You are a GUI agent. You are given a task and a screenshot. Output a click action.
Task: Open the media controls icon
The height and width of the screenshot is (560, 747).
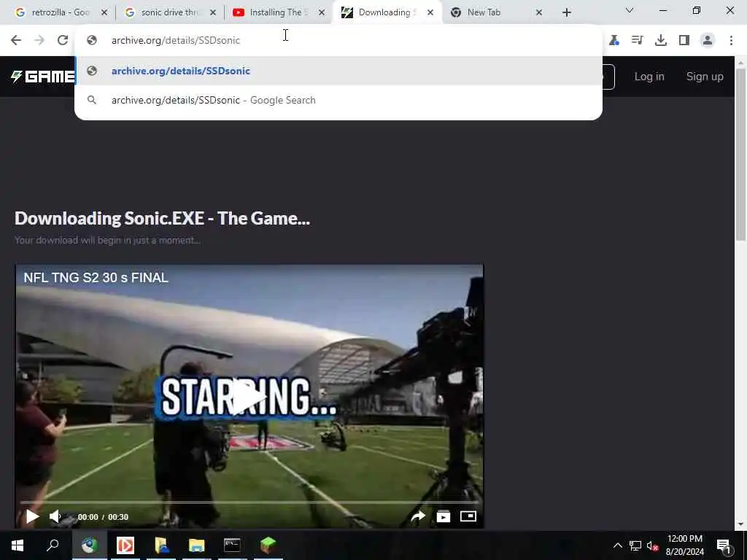(637, 41)
